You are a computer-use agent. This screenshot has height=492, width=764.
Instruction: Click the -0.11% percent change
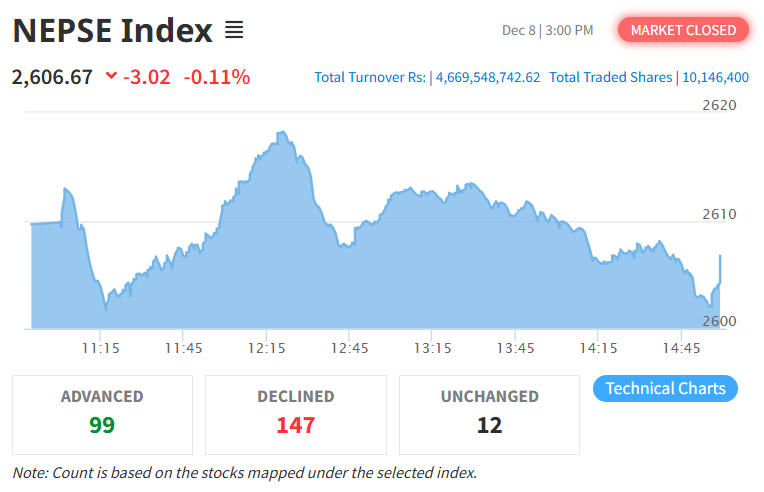(217, 76)
